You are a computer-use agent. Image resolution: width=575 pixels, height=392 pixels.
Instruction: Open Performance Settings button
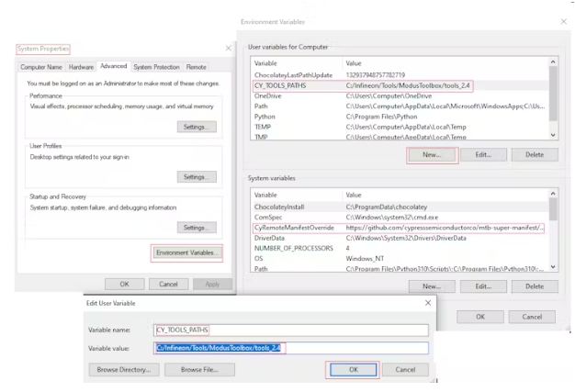(197, 127)
